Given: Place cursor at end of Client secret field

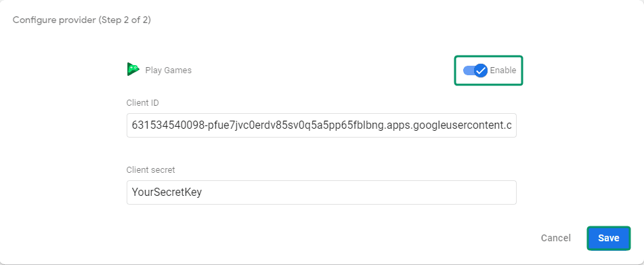Looking at the screenshot, I should pos(203,192).
